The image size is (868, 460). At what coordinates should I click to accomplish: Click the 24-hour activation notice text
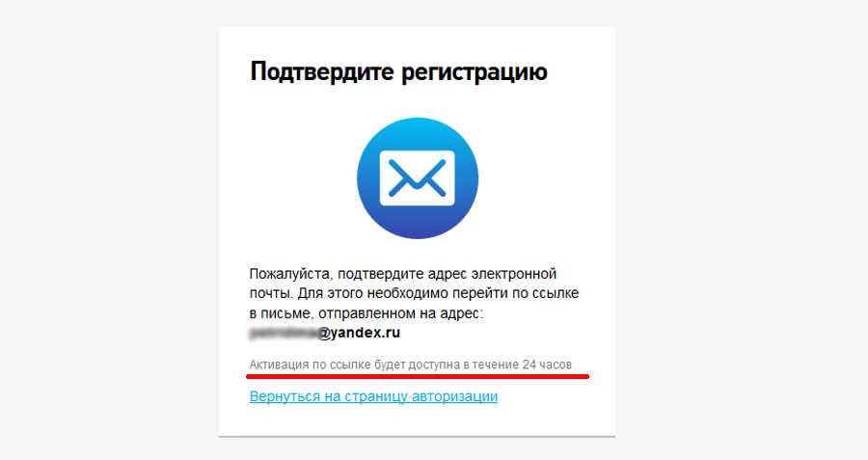(x=410, y=365)
